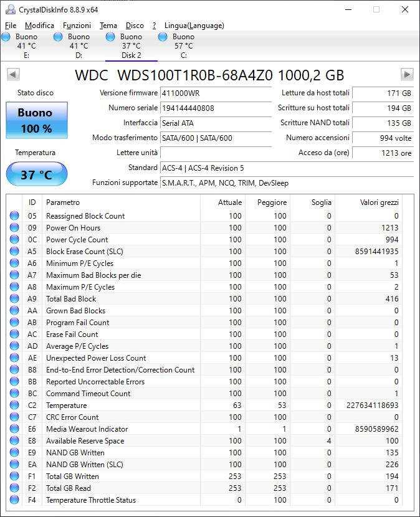Open the Modifica menu
The image size is (420, 517).
[39, 26]
